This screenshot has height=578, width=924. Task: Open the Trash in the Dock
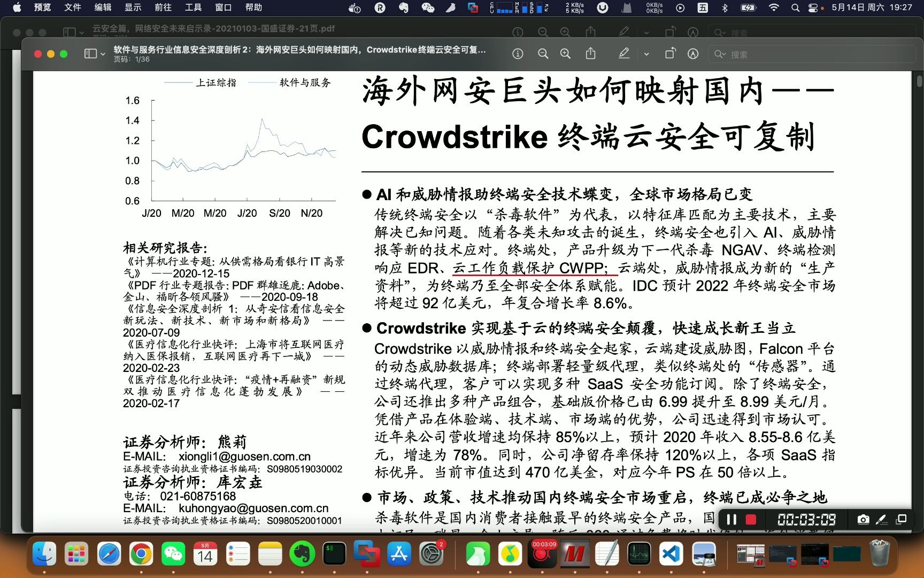coord(880,554)
